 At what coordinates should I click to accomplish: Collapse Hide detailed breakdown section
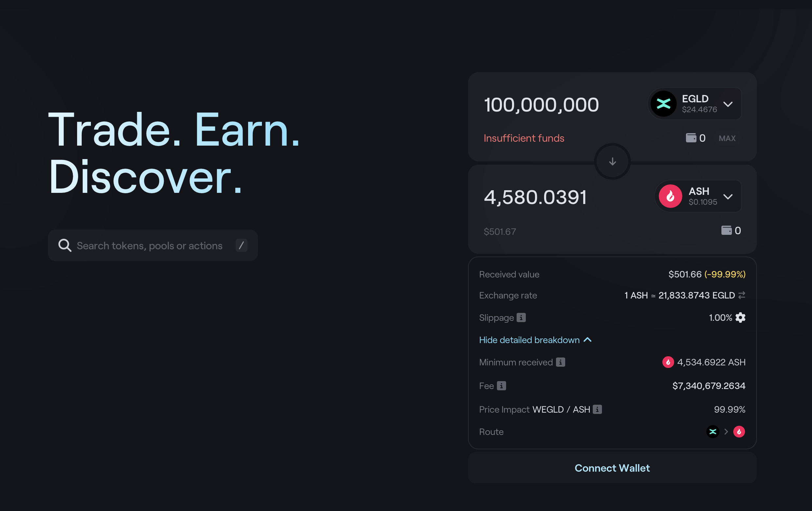pos(536,340)
